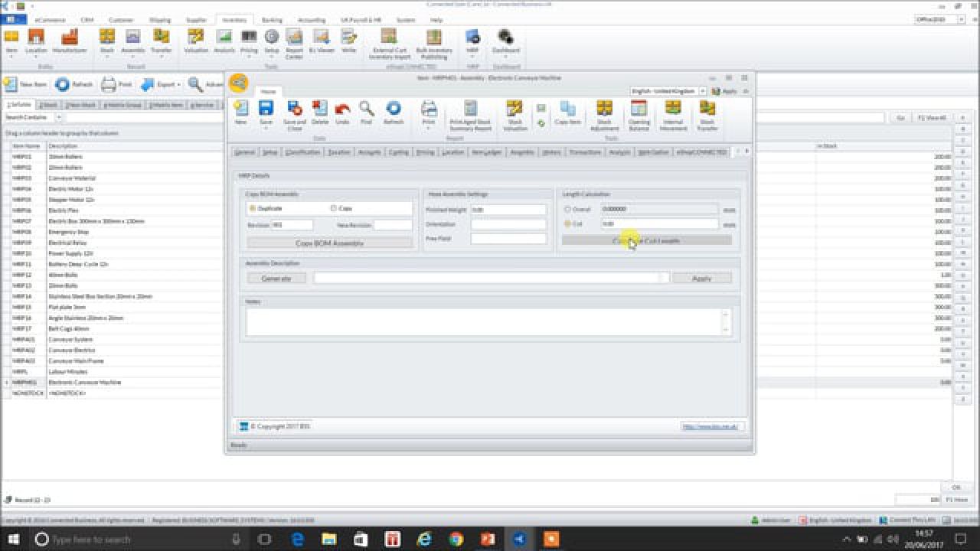Image resolution: width=980 pixels, height=551 pixels.
Task: Open the Banking ribbon menu
Action: (x=271, y=19)
